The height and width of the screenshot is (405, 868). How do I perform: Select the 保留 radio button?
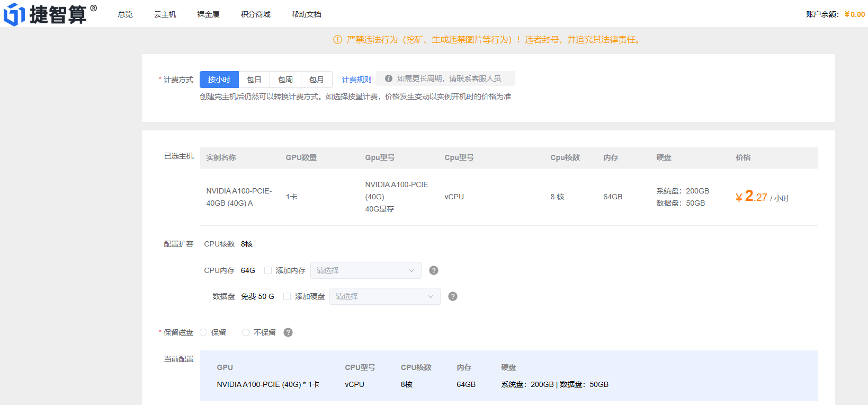(204, 332)
